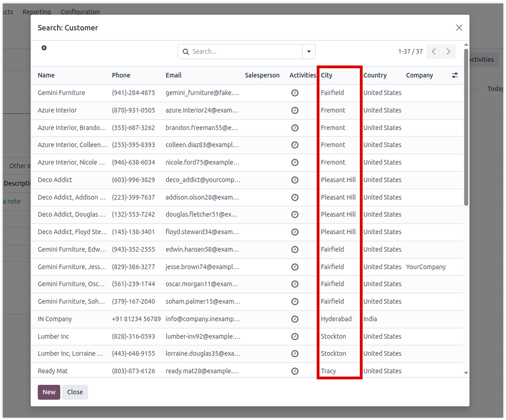Viewport: 506px width, 420px height.
Task: Sort by the Phone column header
Action: pyautogui.click(x=121, y=75)
